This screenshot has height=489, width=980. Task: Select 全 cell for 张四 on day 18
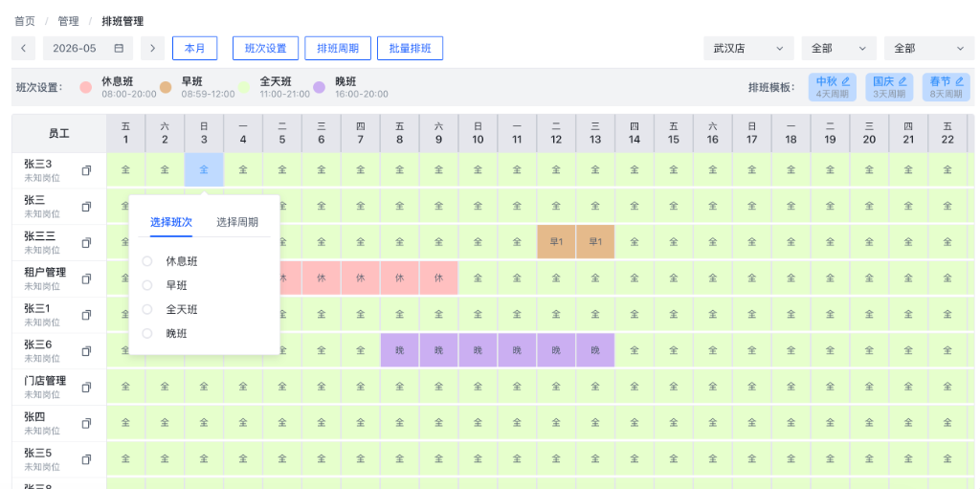[791, 423]
